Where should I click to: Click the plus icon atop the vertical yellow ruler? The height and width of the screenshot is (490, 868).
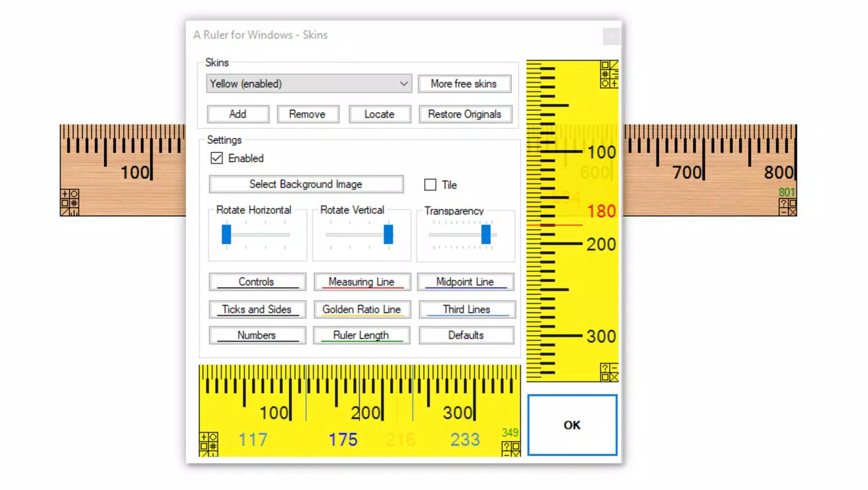[614, 83]
